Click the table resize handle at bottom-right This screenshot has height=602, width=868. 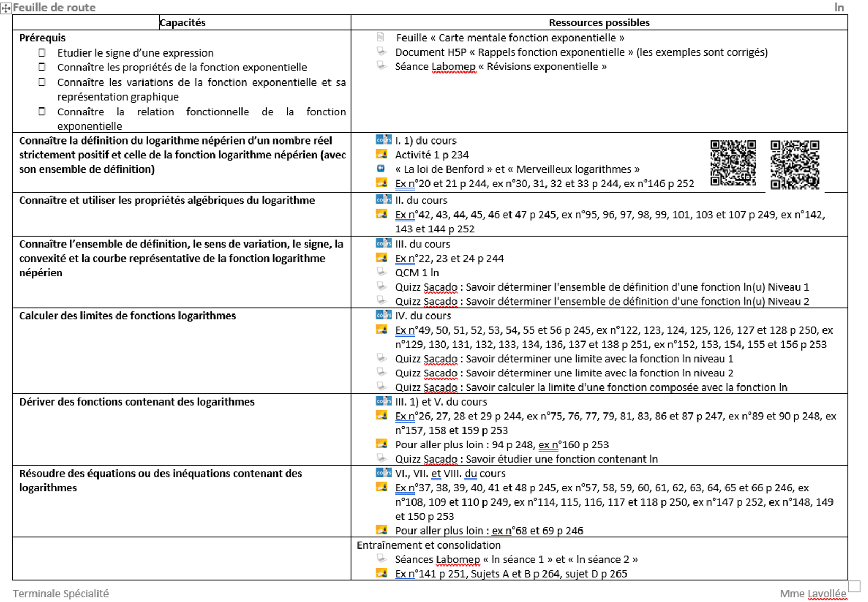[854, 586]
